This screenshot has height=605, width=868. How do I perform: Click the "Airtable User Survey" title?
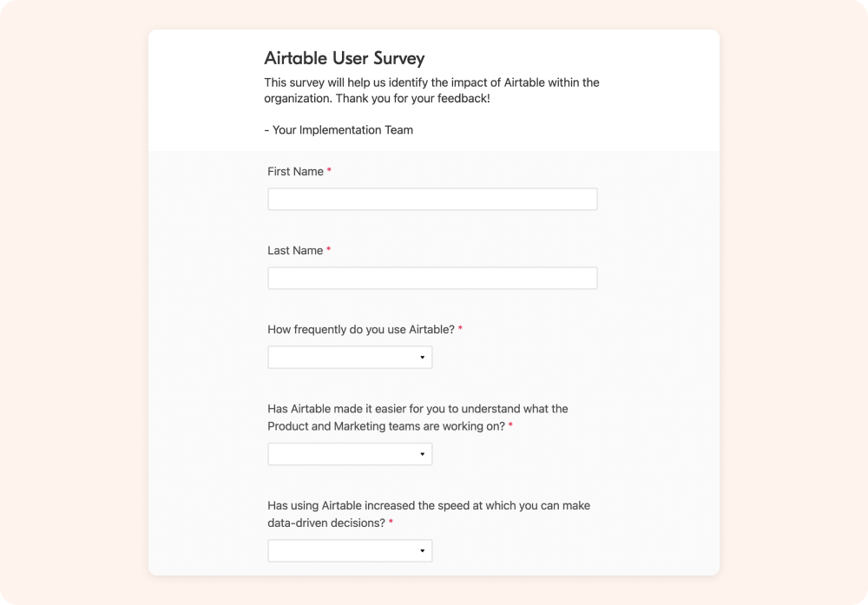point(345,58)
